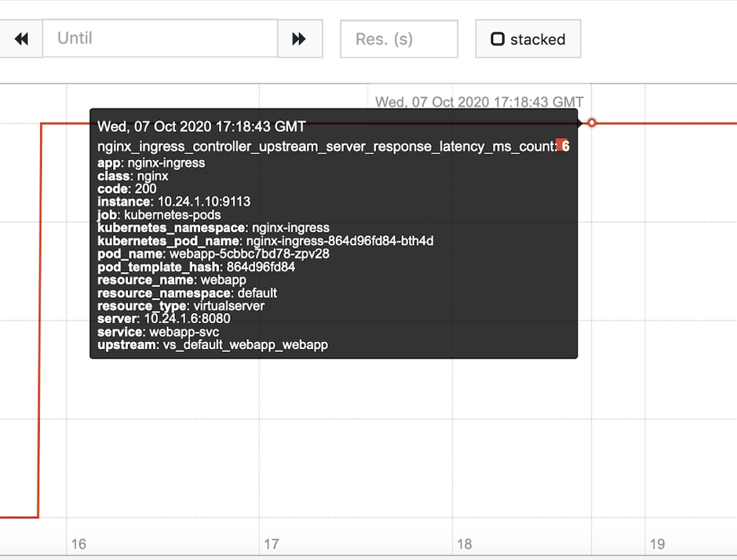Click the x-axis tick label 19
This screenshot has width=737, height=560.
tap(657, 544)
